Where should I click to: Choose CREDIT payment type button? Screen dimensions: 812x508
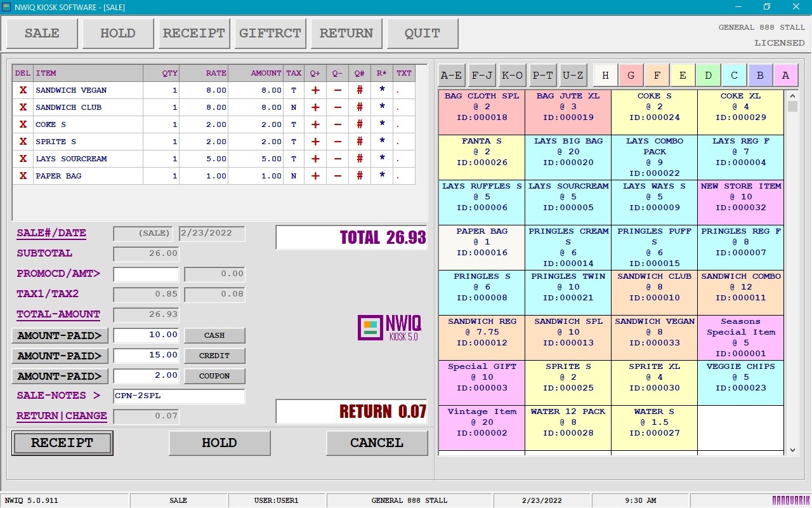coord(214,356)
